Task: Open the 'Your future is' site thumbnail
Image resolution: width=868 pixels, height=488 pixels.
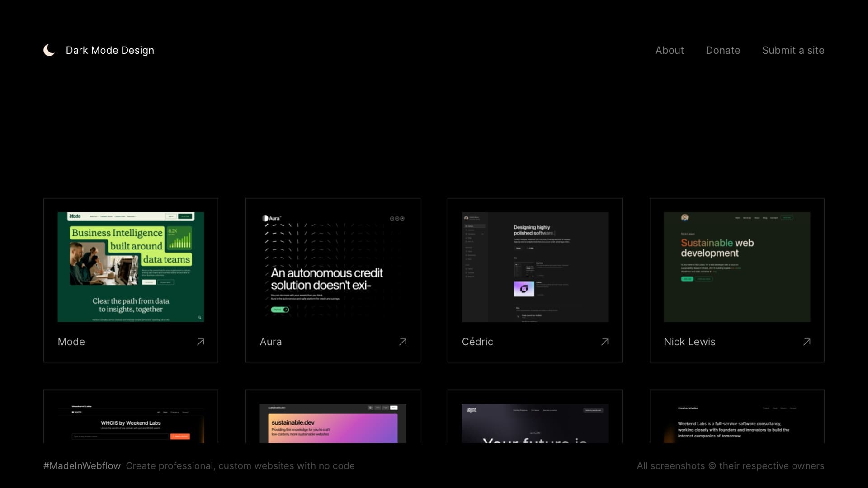Action: [535, 423]
